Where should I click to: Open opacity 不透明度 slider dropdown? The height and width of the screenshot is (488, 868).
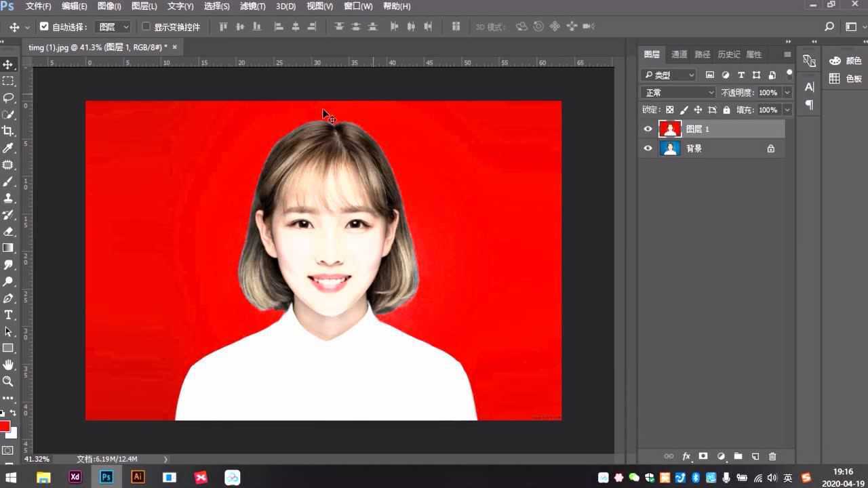(x=787, y=92)
